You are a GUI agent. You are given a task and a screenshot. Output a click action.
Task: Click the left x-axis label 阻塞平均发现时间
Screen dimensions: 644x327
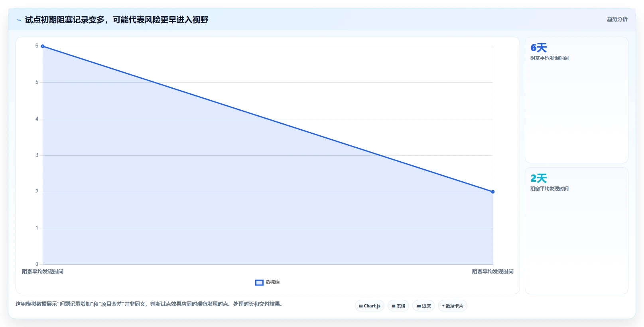point(43,272)
